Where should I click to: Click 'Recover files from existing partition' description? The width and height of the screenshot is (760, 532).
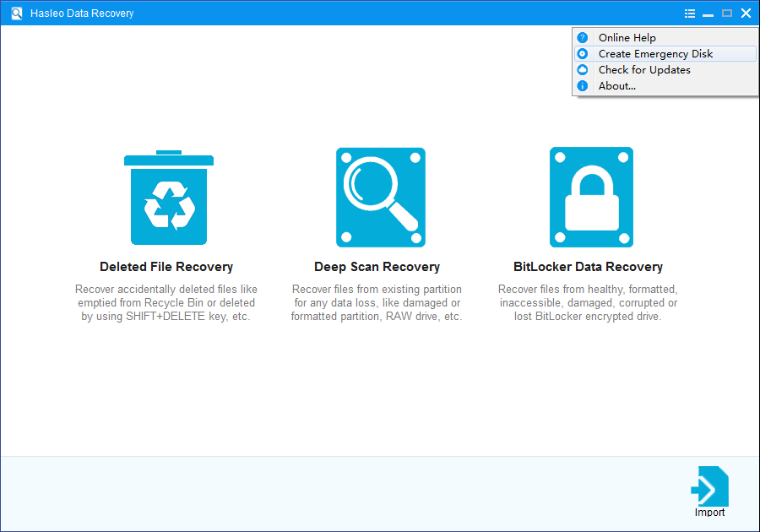point(377,290)
